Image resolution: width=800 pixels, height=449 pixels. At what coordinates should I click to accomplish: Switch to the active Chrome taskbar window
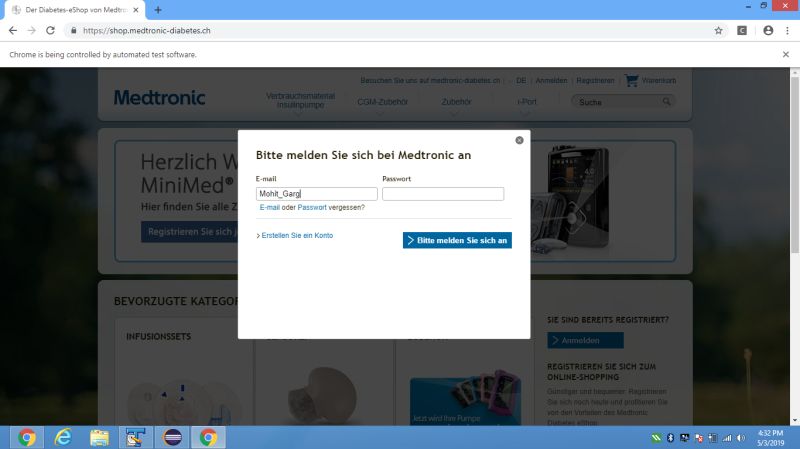click(208, 437)
